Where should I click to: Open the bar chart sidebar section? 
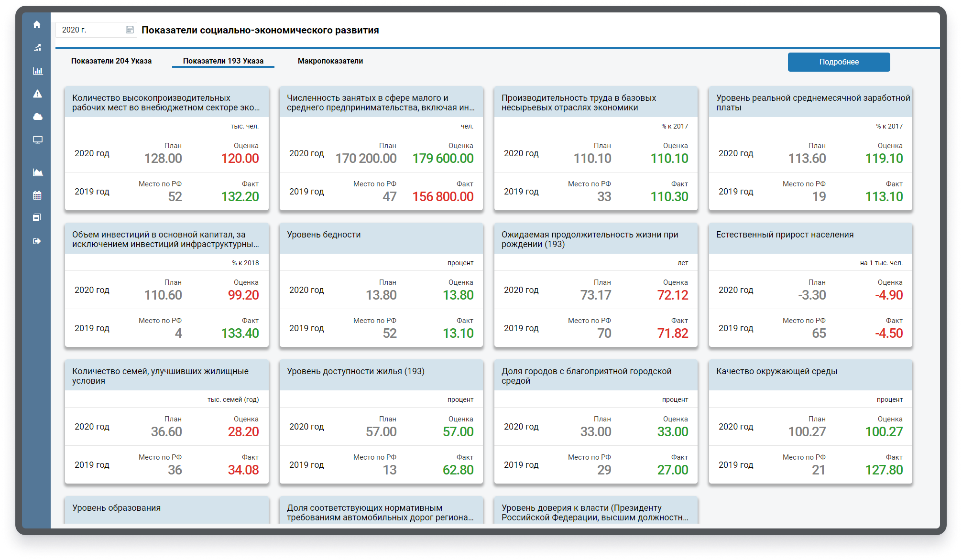pyautogui.click(x=37, y=71)
